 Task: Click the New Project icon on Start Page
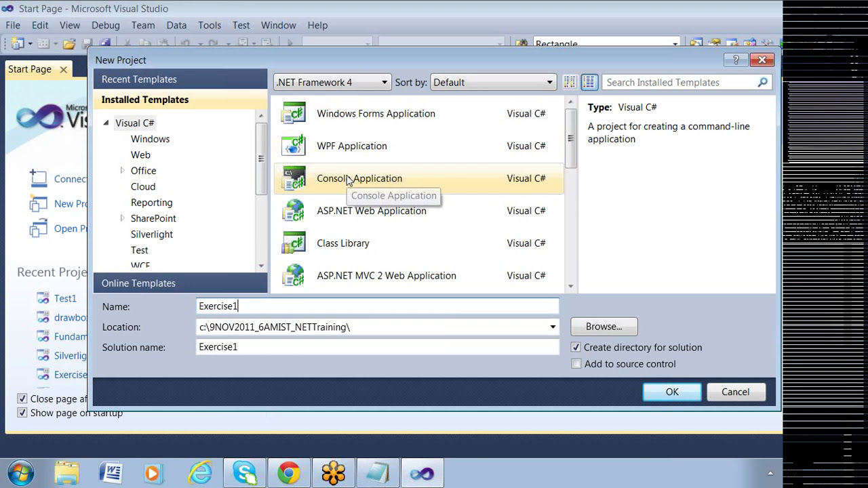click(38, 203)
